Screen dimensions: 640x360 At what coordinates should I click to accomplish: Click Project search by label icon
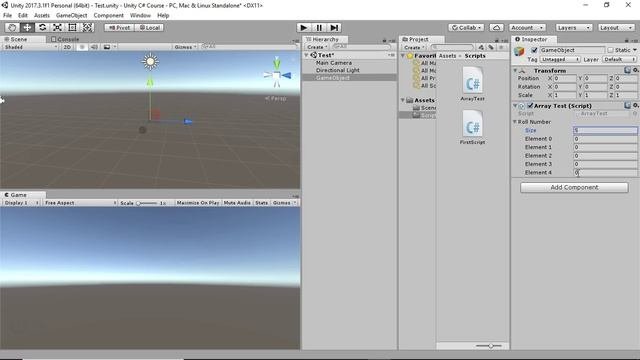click(491, 47)
